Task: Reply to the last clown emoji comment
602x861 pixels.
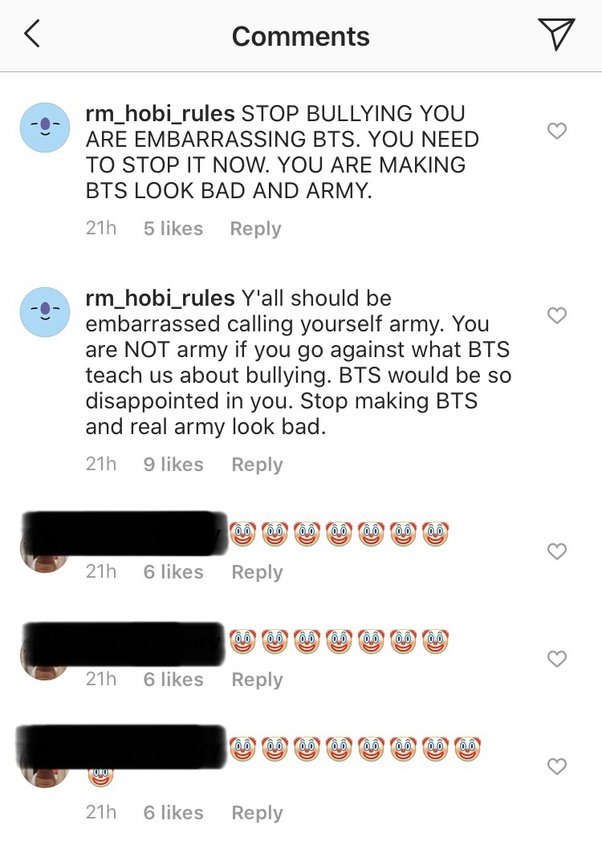Action: (x=257, y=813)
